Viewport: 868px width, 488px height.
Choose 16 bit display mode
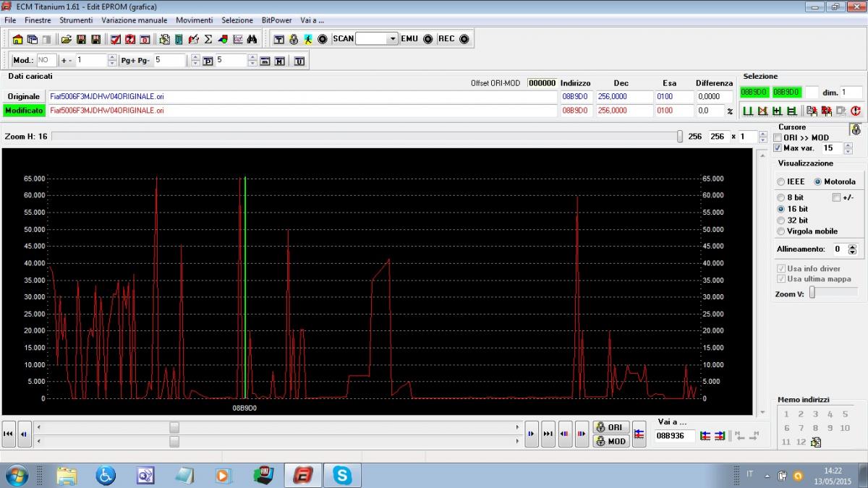[x=780, y=209]
